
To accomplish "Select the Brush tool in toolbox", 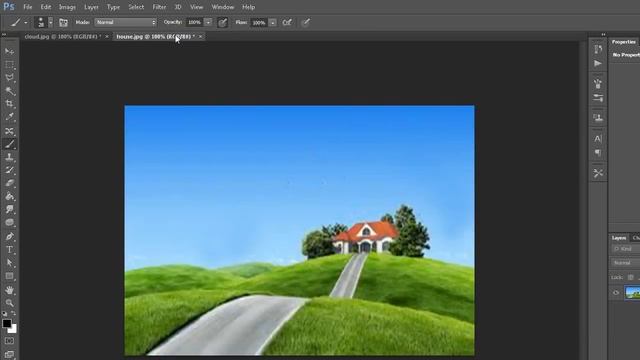I will 9,144.
